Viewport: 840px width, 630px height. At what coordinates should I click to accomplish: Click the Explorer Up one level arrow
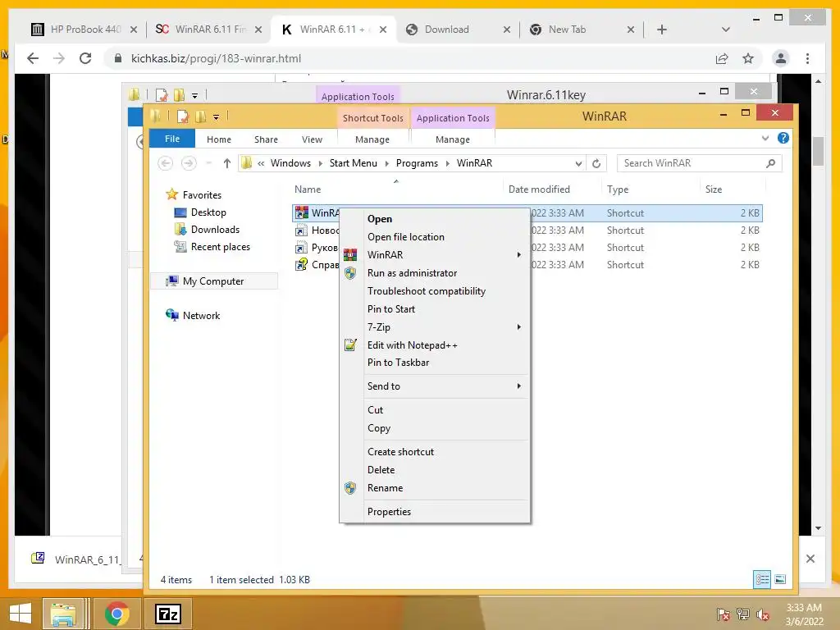(x=227, y=163)
